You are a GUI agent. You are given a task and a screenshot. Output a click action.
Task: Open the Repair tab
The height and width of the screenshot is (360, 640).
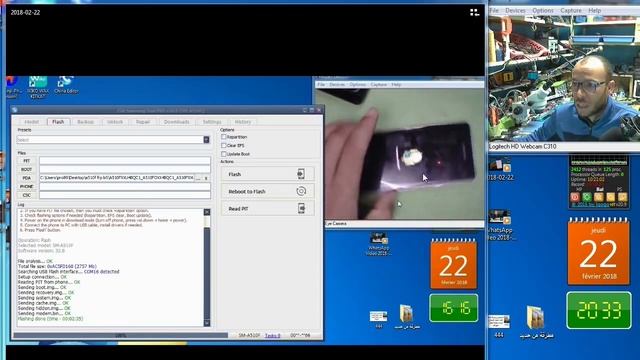point(143,122)
